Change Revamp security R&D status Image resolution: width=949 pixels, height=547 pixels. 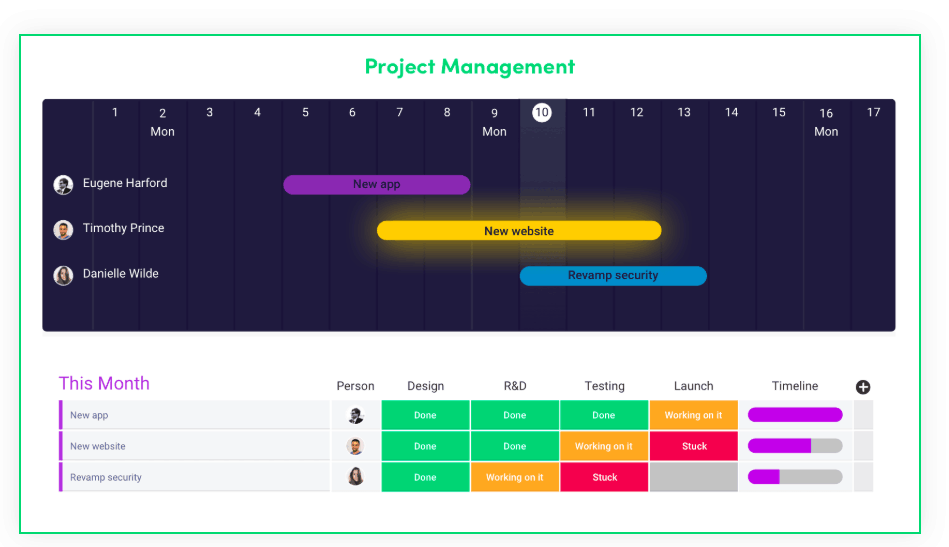coord(514,477)
